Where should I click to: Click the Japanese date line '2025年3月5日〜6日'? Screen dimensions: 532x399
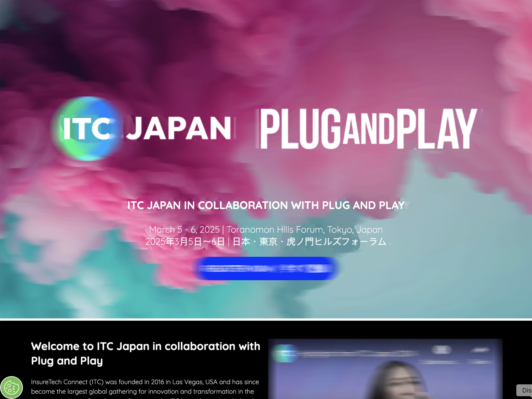point(266,242)
